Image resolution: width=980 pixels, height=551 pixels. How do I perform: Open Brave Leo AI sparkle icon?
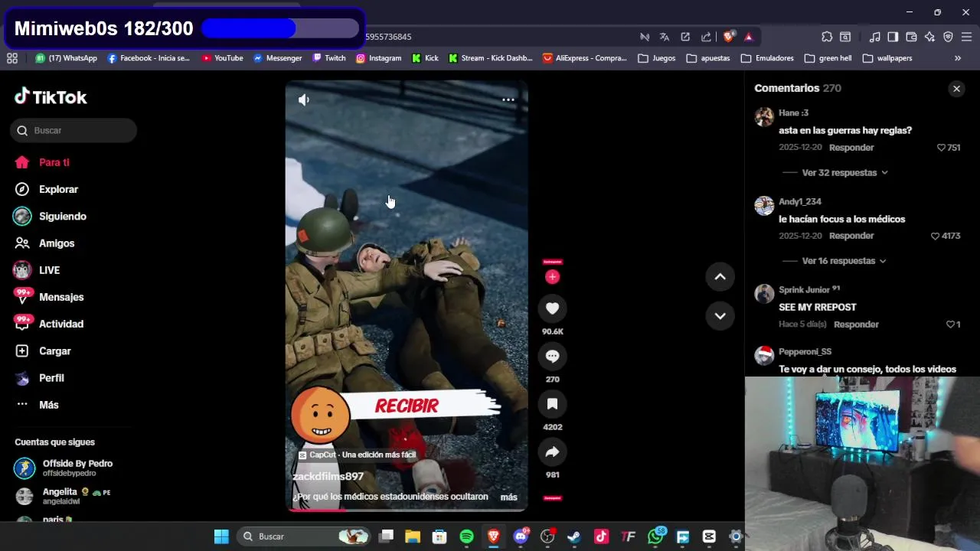[929, 37]
